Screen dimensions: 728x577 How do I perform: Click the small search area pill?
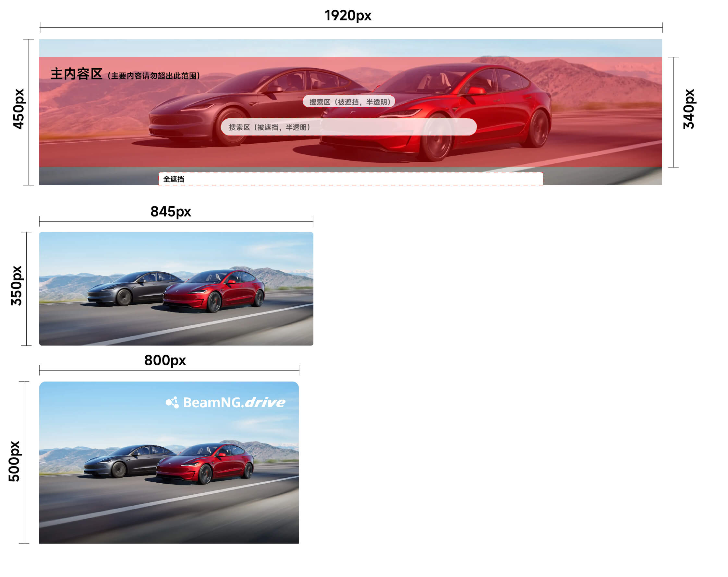pos(348,101)
